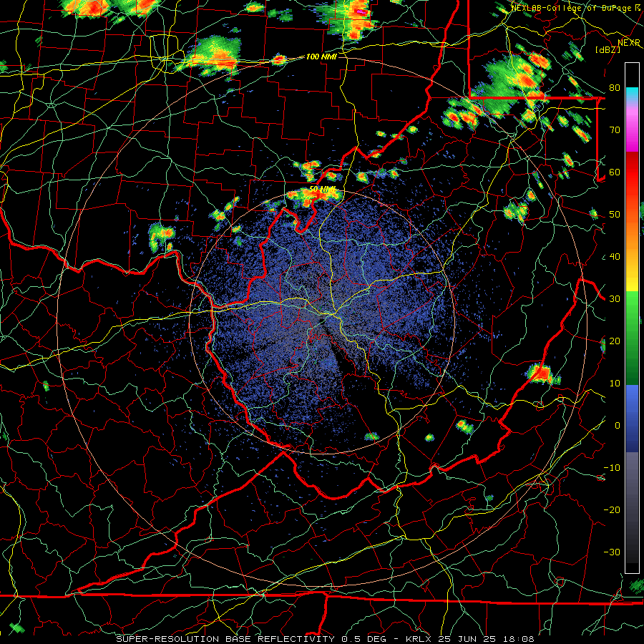Click "SUPER-RESOLUTION BASE REFLECTIVITY" caption text
The width and height of the screenshot is (644, 644).
pyautogui.click(x=225, y=639)
